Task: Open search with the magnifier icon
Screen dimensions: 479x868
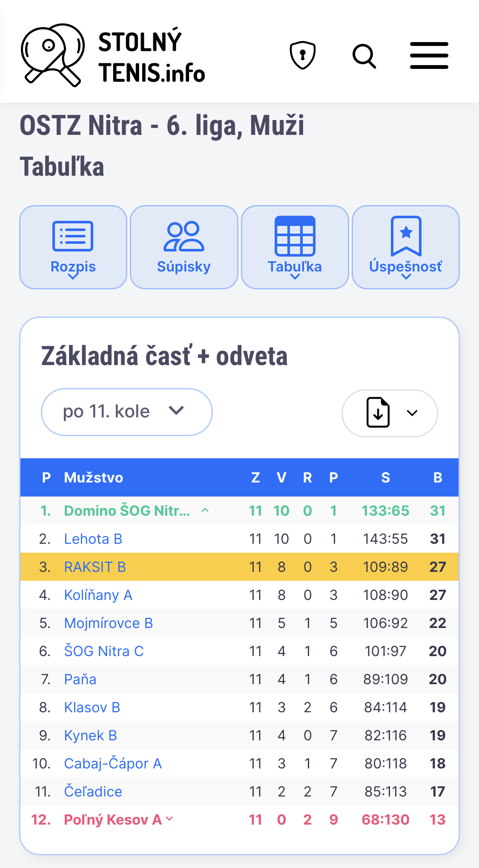Action: pos(364,56)
